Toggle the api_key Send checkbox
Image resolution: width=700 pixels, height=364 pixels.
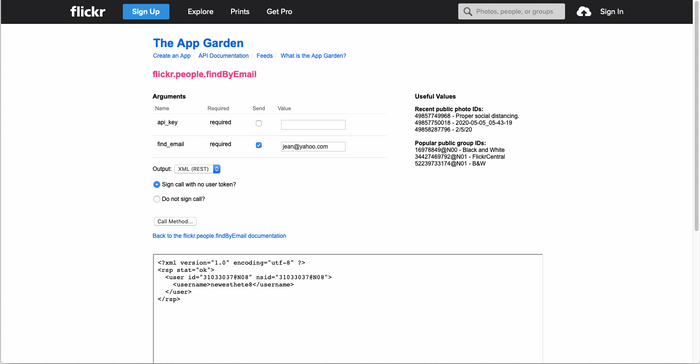(258, 123)
